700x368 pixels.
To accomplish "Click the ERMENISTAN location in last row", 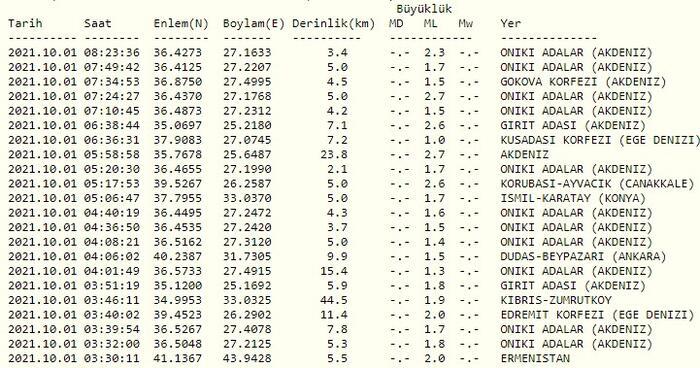I will pyautogui.click(x=535, y=358).
